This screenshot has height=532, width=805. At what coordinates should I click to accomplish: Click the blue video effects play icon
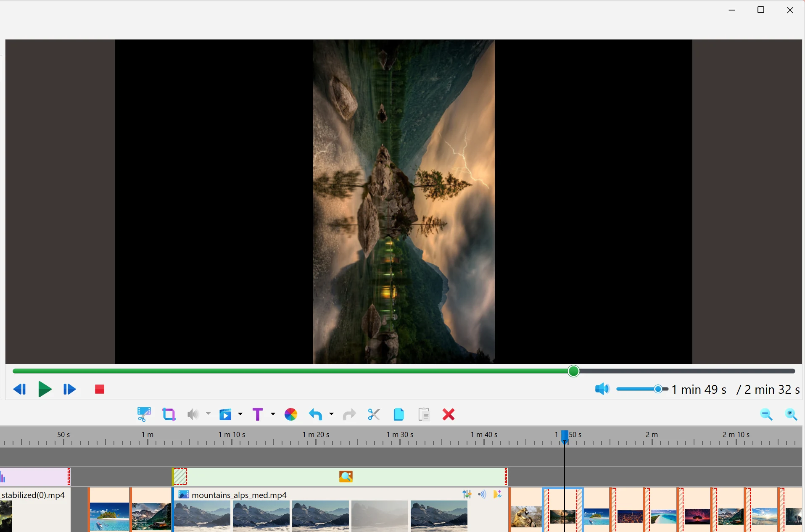226,414
